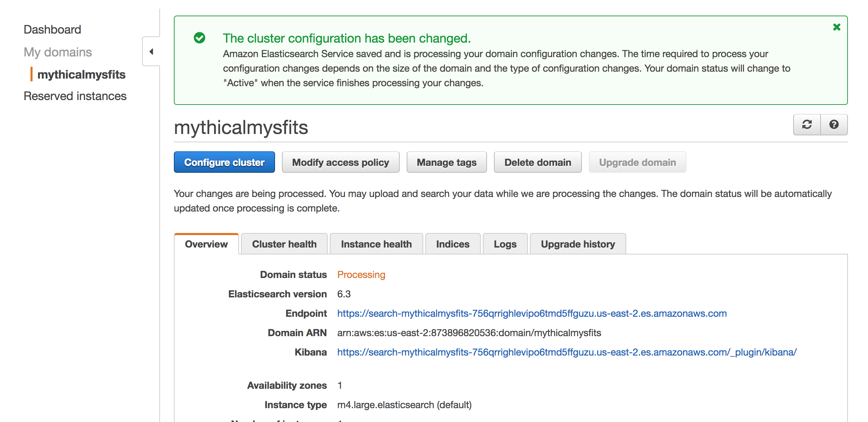Image resolution: width=868 pixels, height=422 pixels.
Task: Select the mythicalmysfits domain in sidebar
Action: [81, 74]
